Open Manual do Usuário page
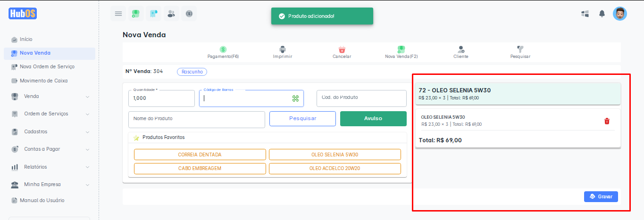The height and width of the screenshot is (220, 644). click(x=42, y=200)
